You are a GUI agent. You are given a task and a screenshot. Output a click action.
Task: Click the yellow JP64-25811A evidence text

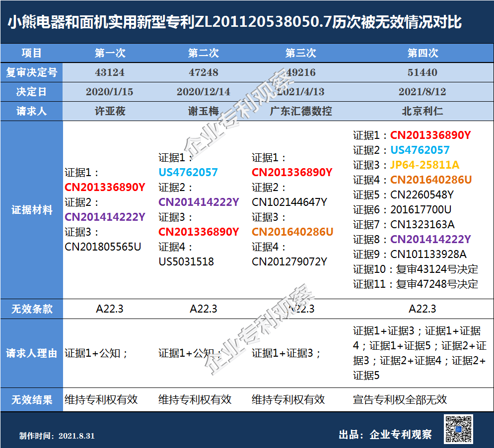(x=424, y=165)
